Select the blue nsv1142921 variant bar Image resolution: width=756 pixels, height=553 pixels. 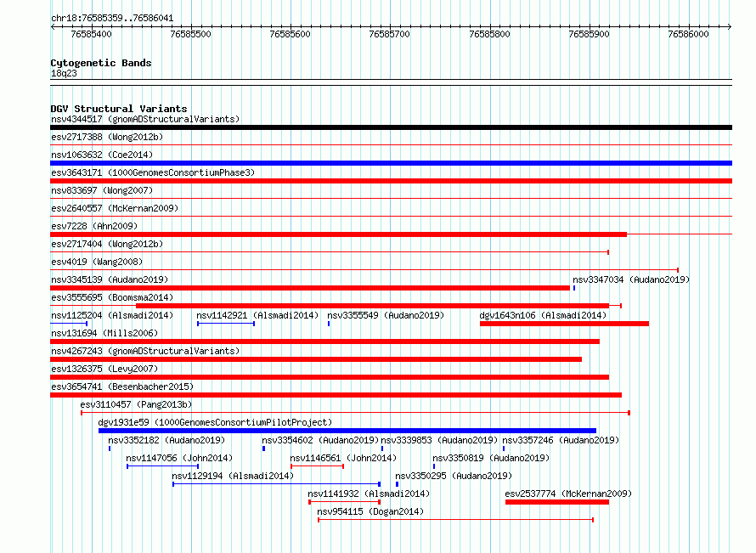click(x=226, y=324)
